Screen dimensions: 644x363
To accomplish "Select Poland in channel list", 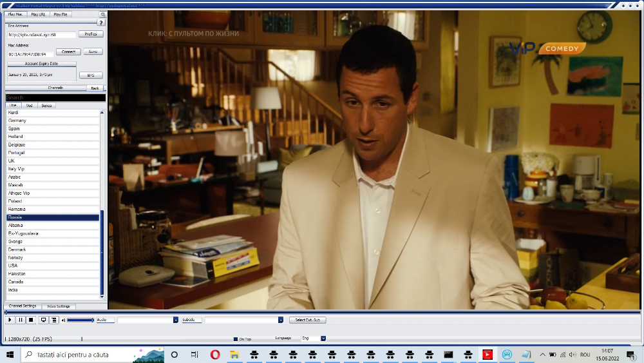I will [x=53, y=201].
